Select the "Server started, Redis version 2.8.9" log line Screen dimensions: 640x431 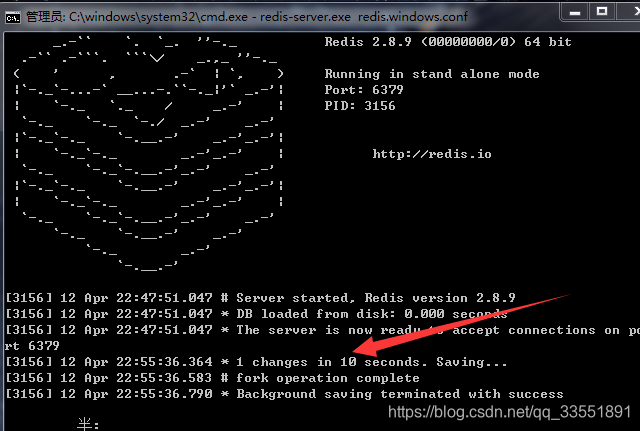pos(260,298)
